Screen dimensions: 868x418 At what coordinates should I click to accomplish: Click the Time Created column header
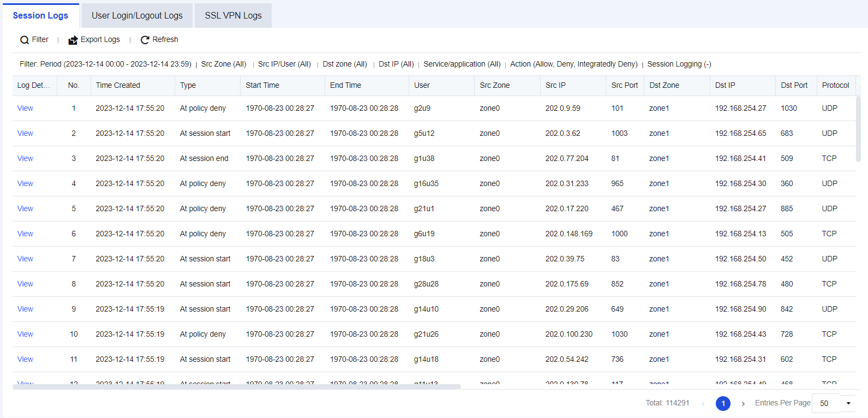point(118,85)
